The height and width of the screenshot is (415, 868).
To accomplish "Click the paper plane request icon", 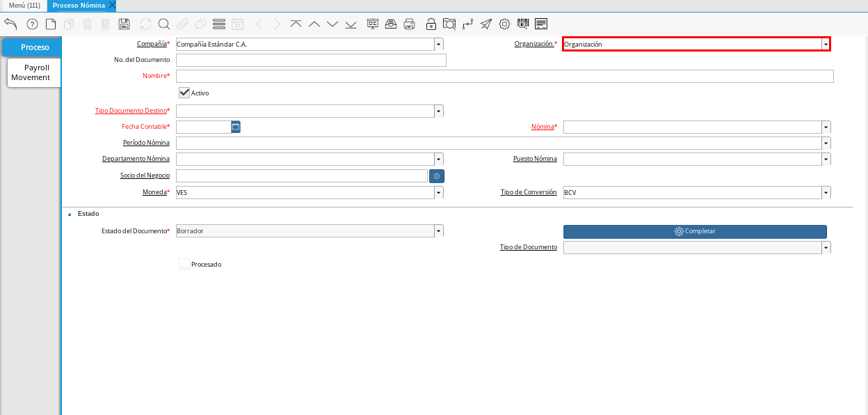I will 486,24.
